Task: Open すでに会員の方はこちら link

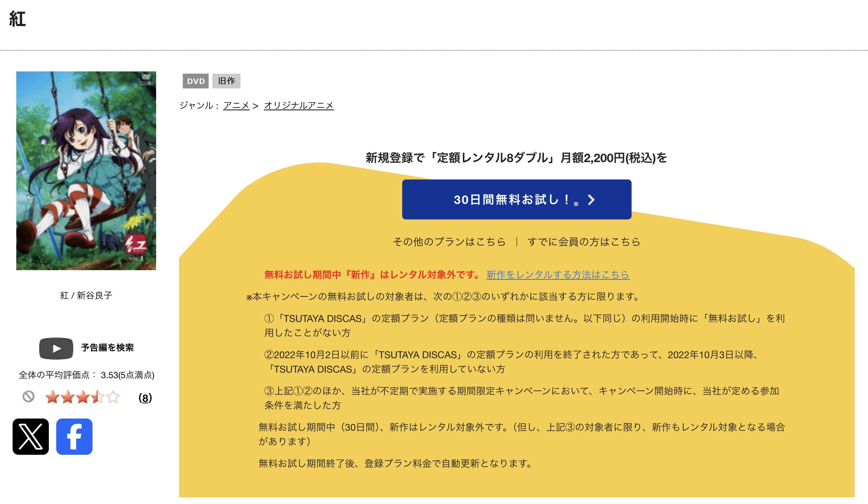Action: (583, 242)
